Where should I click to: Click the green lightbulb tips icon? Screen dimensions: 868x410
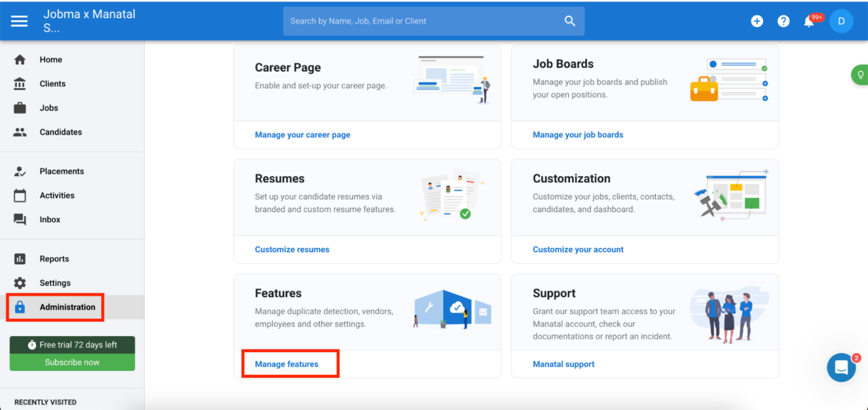coord(860,75)
